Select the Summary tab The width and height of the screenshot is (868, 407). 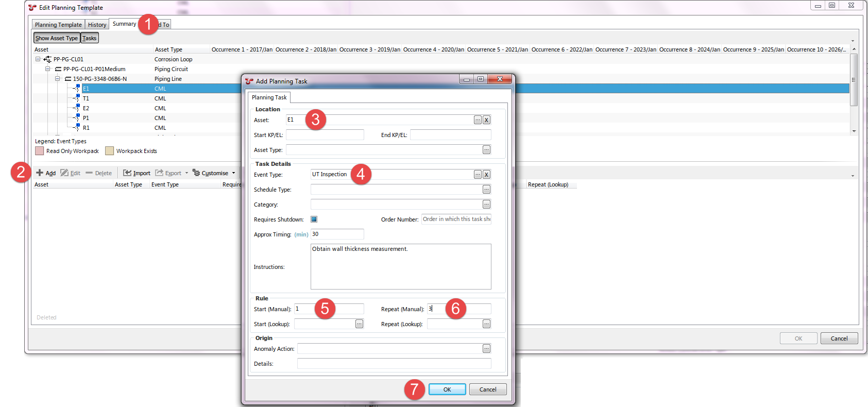[124, 24]
